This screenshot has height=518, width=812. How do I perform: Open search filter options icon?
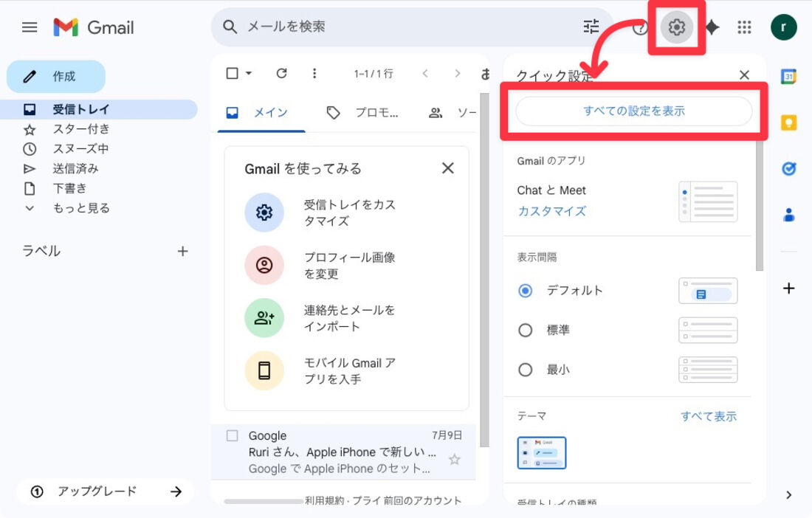pyautogui.click(x=591, y=27)
